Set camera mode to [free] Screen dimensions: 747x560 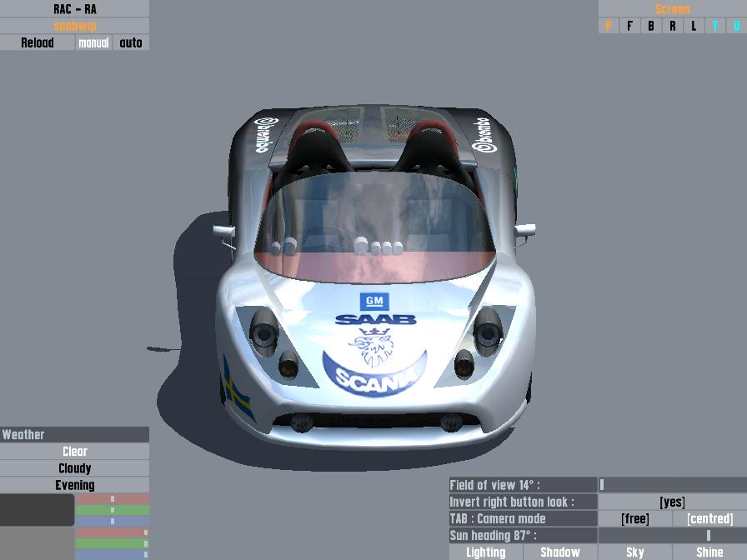tap(635, 518)
